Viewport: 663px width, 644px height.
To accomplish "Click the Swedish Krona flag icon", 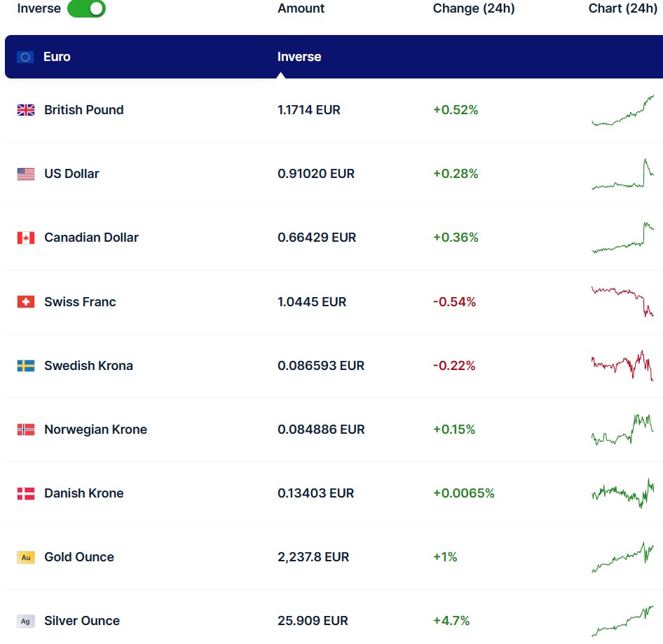I will coord(26,366).
